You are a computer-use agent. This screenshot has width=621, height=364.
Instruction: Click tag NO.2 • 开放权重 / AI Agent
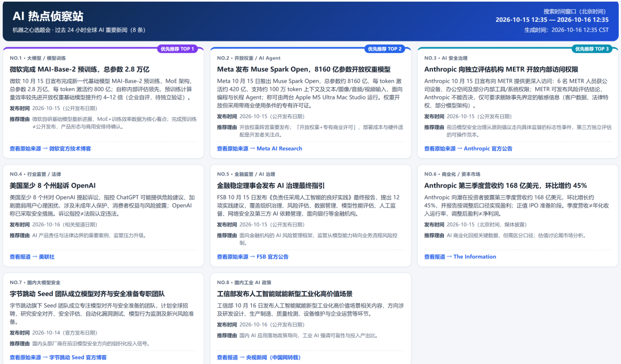[x=249, y=58]
